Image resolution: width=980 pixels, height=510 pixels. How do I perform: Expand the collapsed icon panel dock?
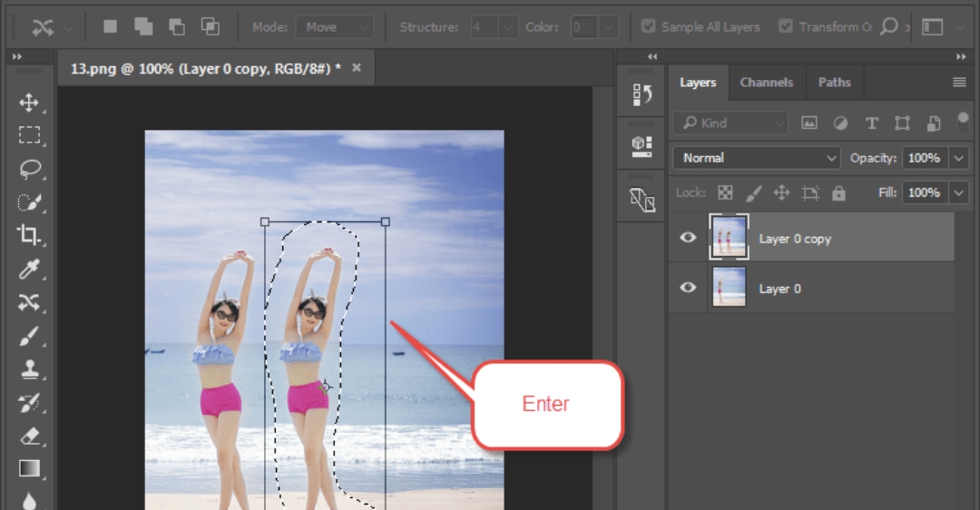(652, 56)
